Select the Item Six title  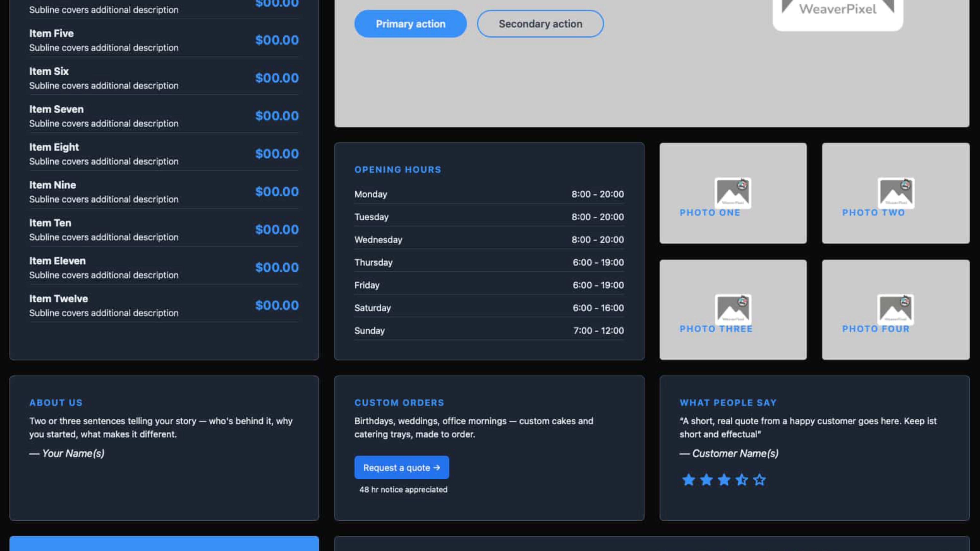49,71
